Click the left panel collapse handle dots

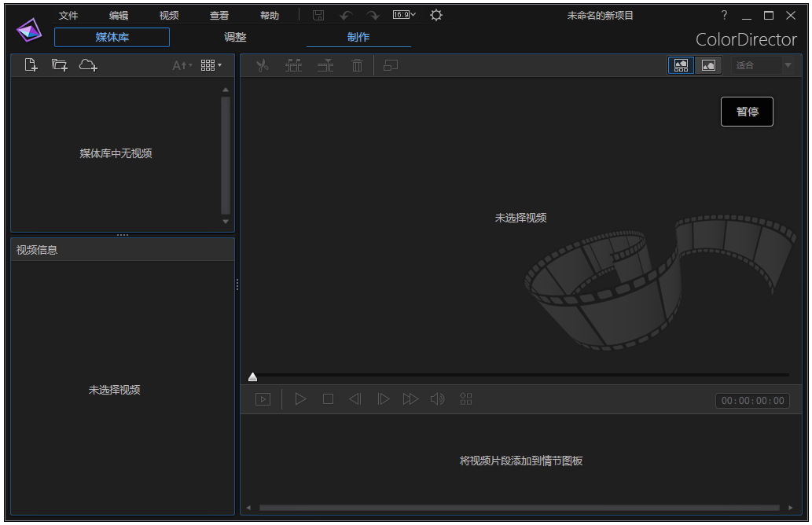(237, 285)
